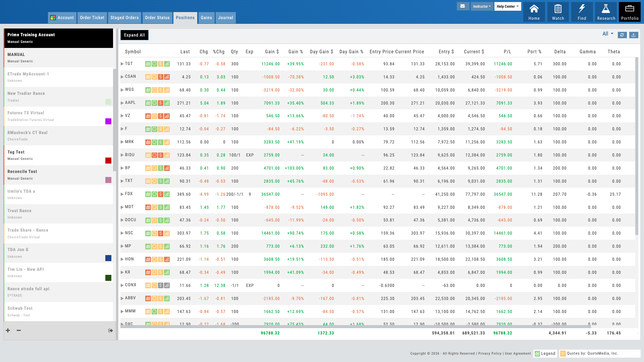This screenshot has height=362, width=644.
Task: Refresh positions using the refresh icon
Action: (622, 35)
